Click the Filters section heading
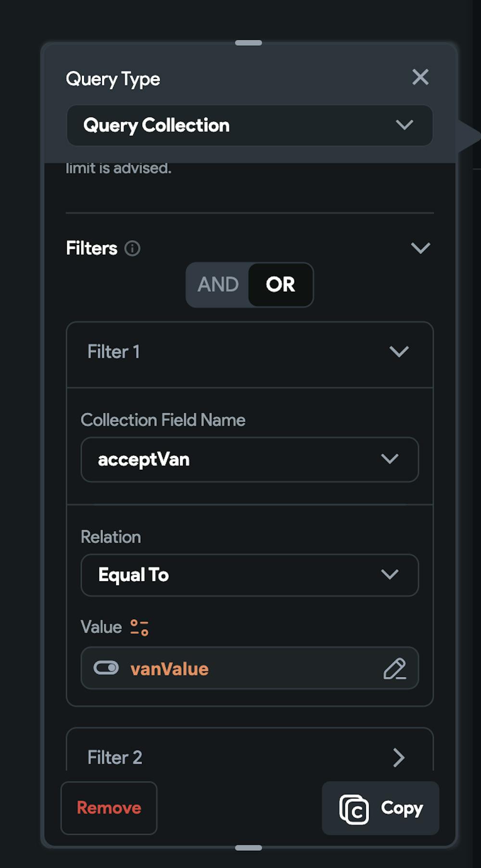 pos(91,248)
